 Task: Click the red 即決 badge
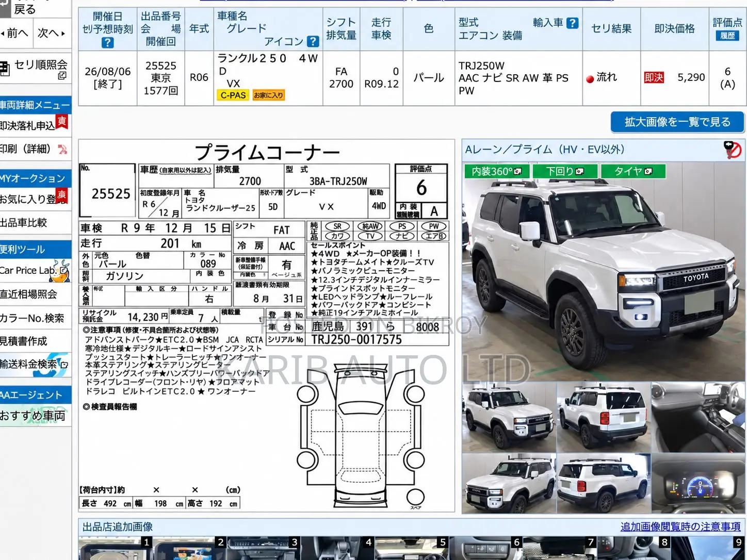[x=654, y=77]
